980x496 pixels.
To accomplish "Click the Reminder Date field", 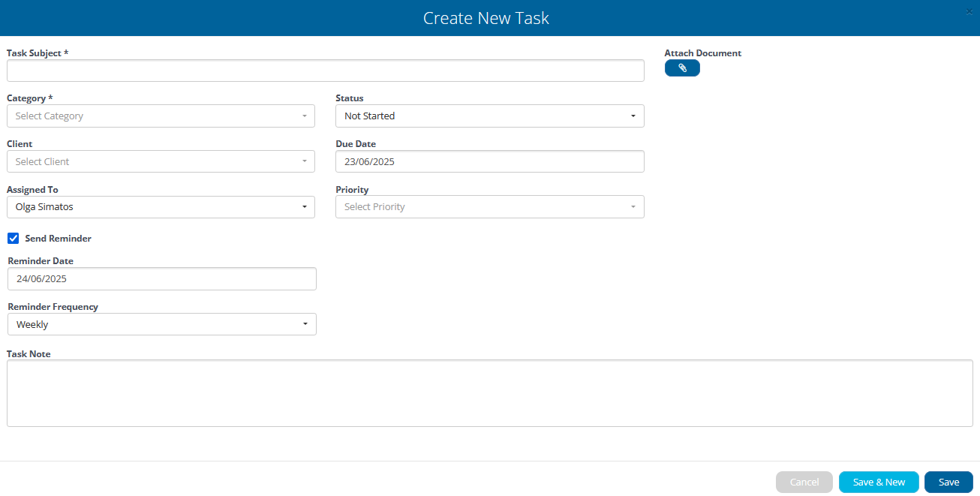I will [x=162, y=278].
